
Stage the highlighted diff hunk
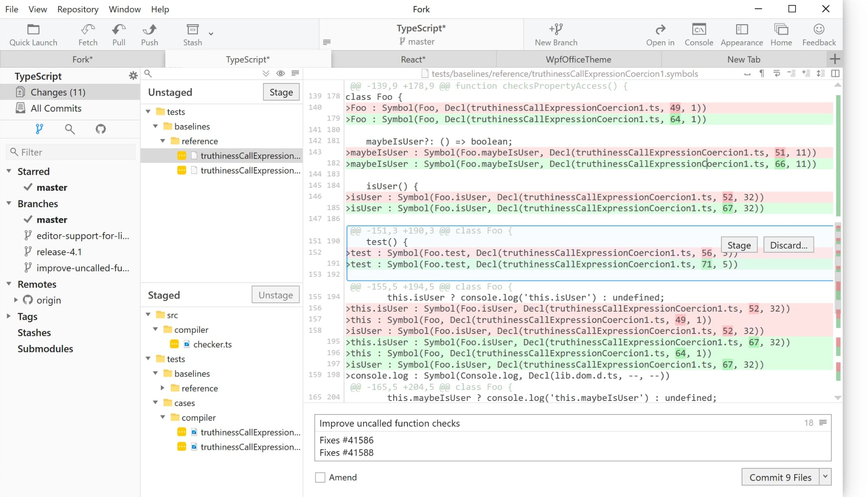click(739, 245)
